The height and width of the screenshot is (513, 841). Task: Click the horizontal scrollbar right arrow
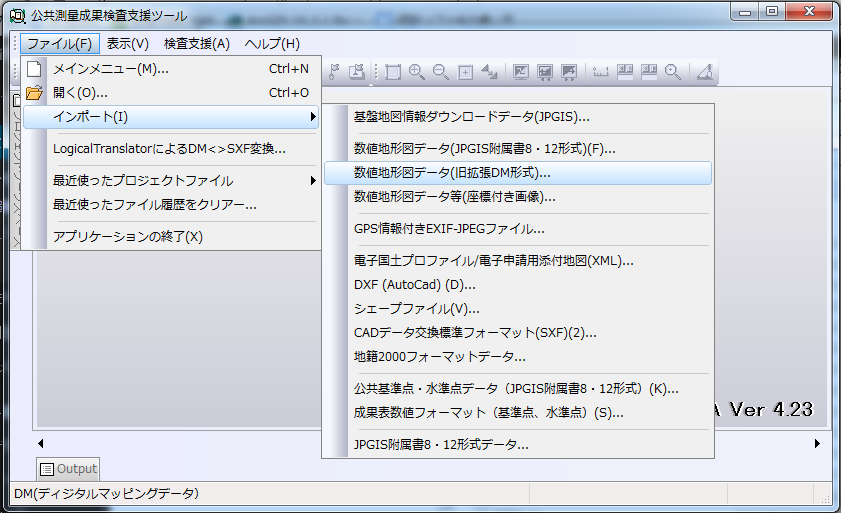[817, 443]
